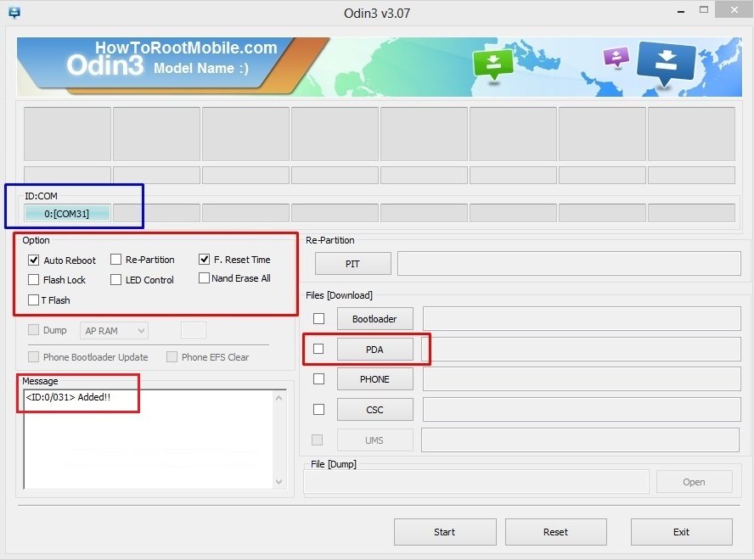This screenshot has height=560, width=754.
Task: Select the 0:[COM31] port slot
Action: tap(67, 214)
